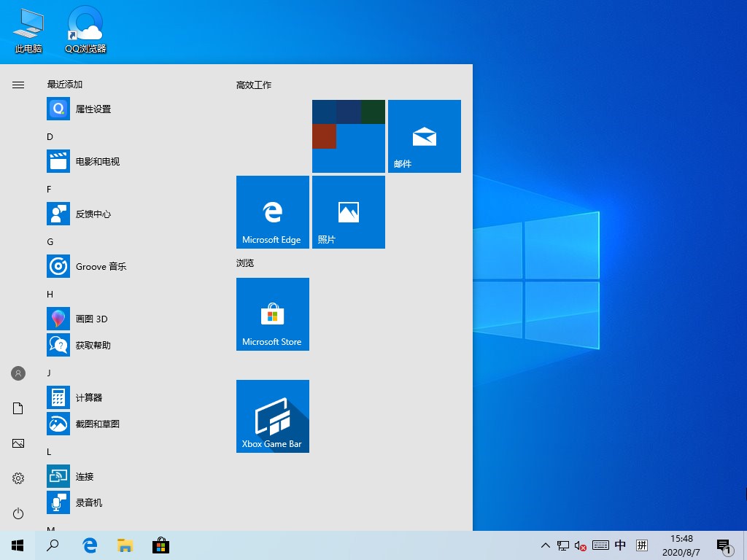Unmute the system volume in the tray
This screenshot has width=747, height=560.
coord(580,545)
